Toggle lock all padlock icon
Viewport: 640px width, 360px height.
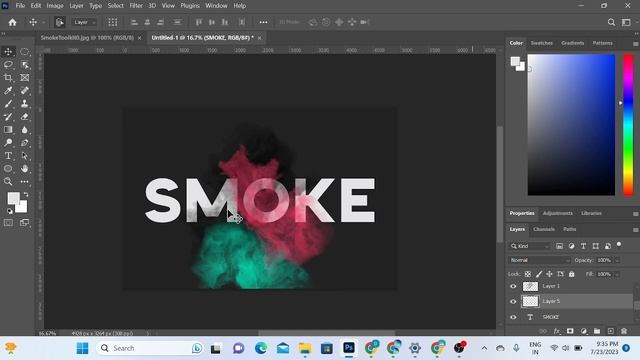pos(571,274)
